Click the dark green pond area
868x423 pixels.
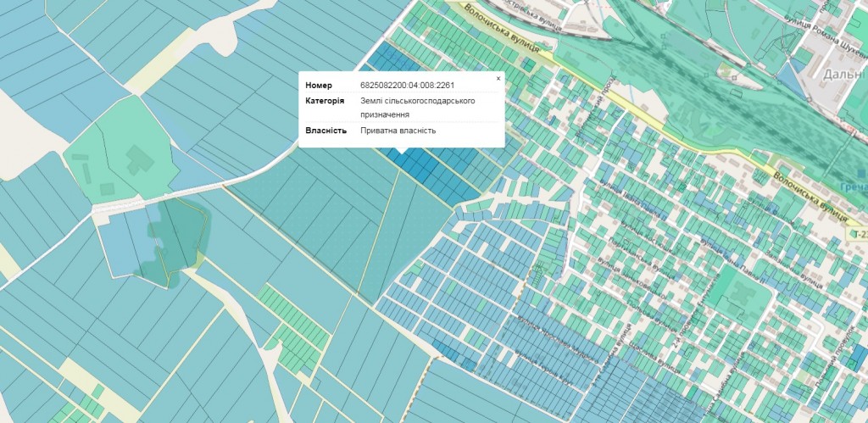(x=176, y=242)
